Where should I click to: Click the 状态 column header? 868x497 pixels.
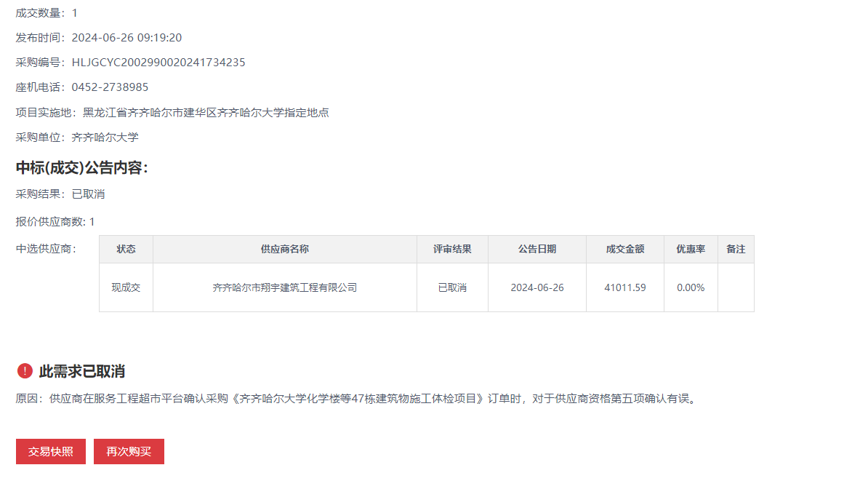[126, 249]
